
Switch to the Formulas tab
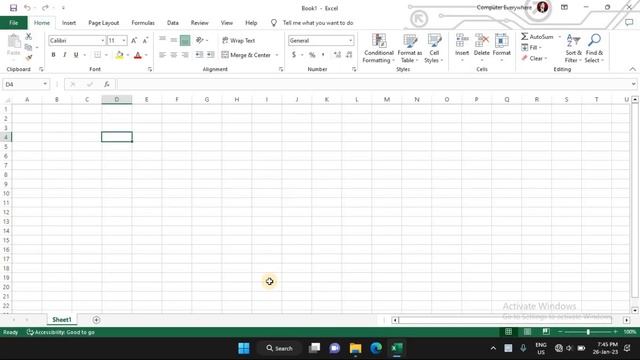[x=143, y=23]
